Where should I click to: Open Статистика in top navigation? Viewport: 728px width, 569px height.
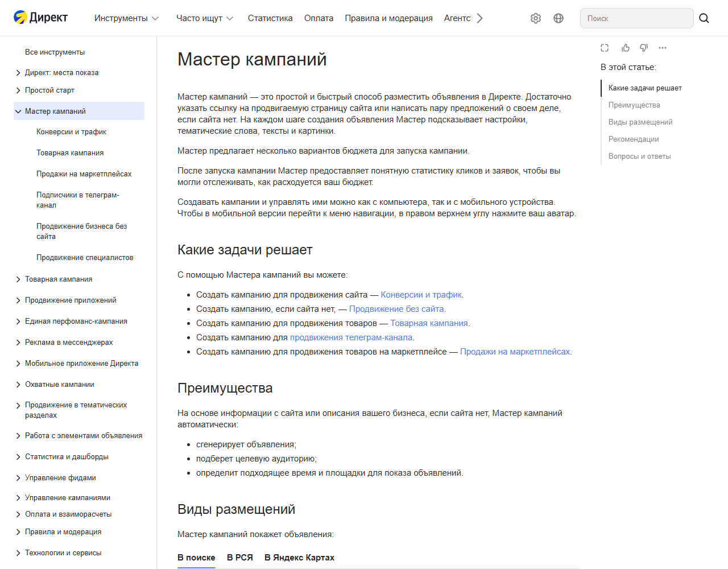coord(270,18)
